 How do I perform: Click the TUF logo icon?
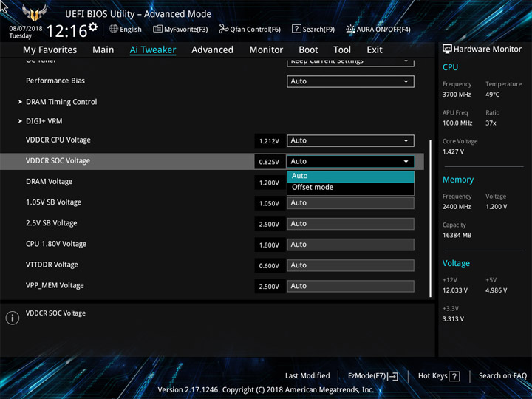pos(34,13)
